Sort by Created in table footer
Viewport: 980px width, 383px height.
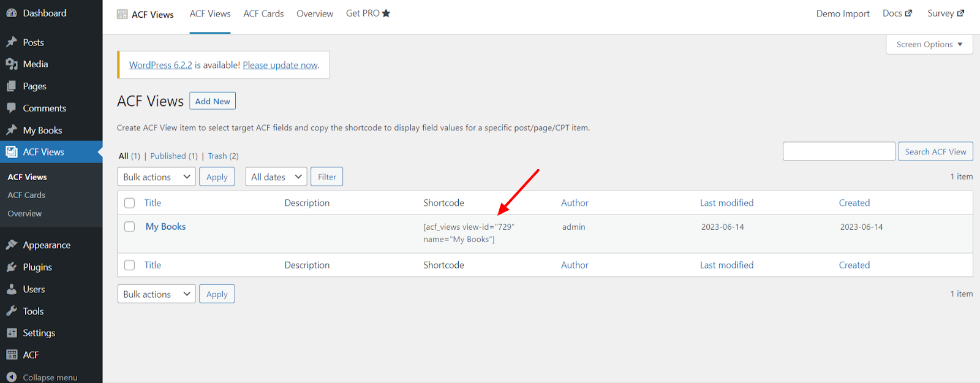coord(854,265)
